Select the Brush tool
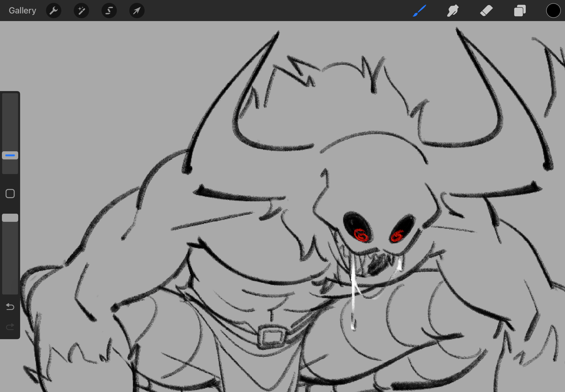The width and height of the screenshot is (565, 392). 419,11
